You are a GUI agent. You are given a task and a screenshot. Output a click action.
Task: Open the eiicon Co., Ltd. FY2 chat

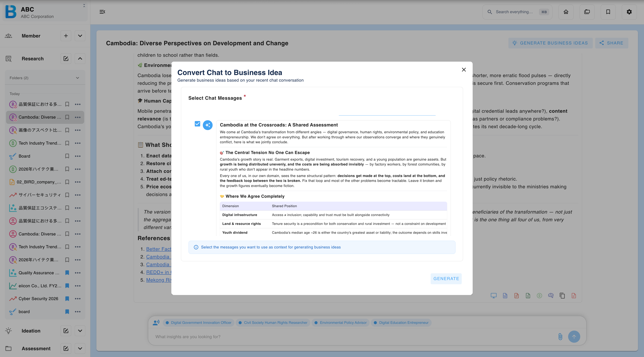click(x=40, y=286)
